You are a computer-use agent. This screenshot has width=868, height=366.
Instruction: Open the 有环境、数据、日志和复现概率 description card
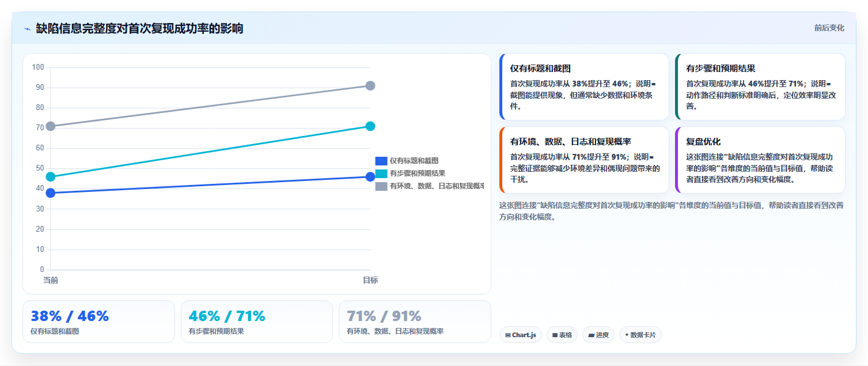tap(584, 160)
